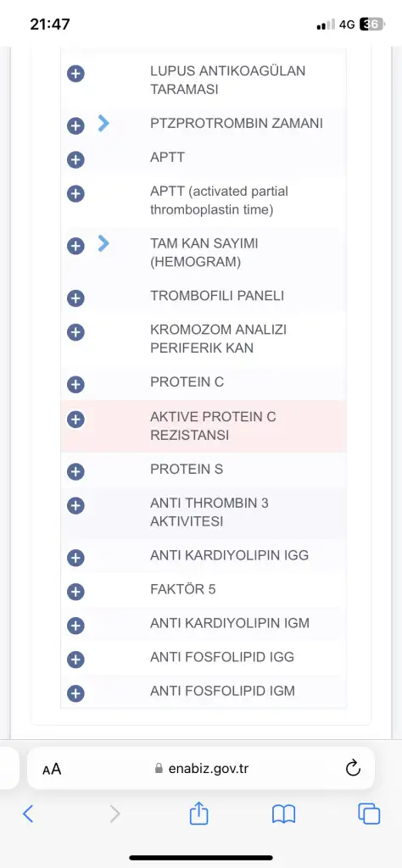This screenshot has height=868, width=402.
Task: Expand plus icon for LUPUS ANTIKOAGÜLAN TARAMASI
Action: [75, 73]
